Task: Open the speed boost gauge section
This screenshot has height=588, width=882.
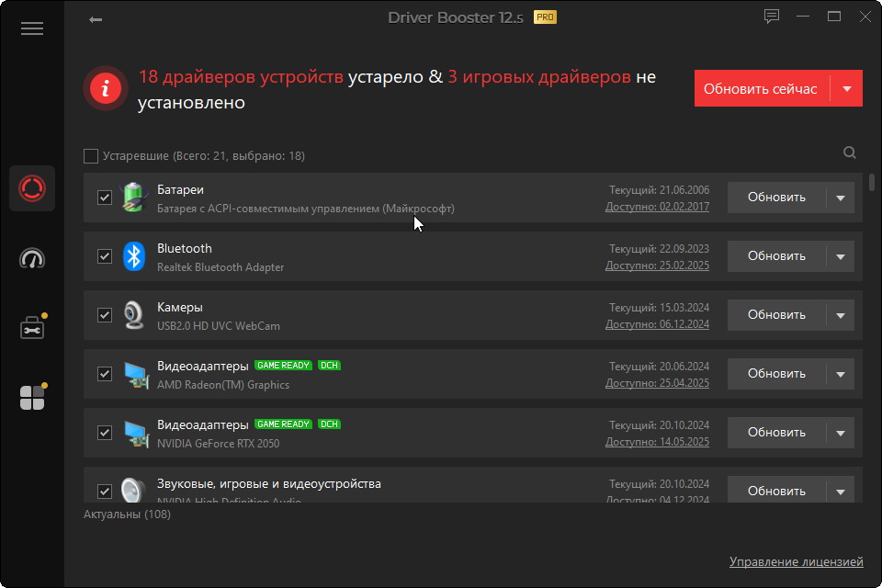Action: tap(32, 258)
